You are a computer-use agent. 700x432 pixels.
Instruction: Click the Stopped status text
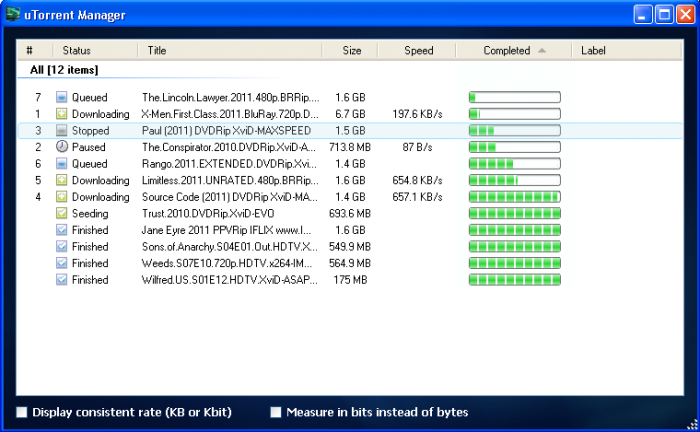point(90,130)
